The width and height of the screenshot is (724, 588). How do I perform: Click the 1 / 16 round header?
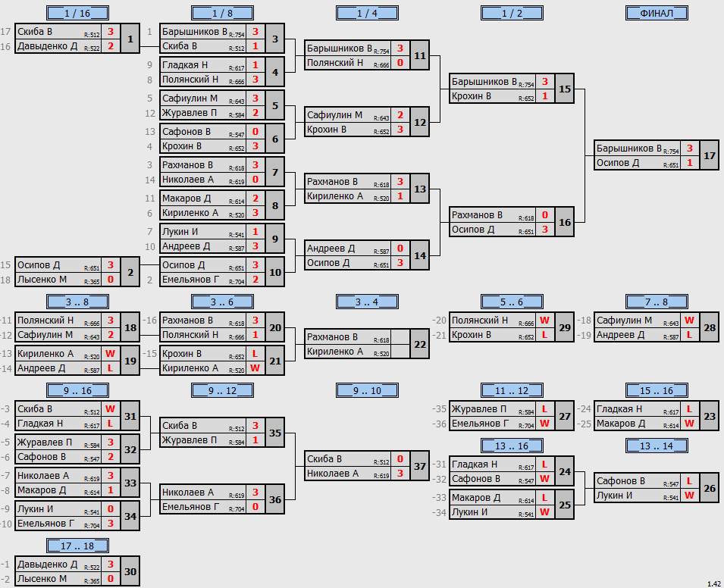point(77,13)
